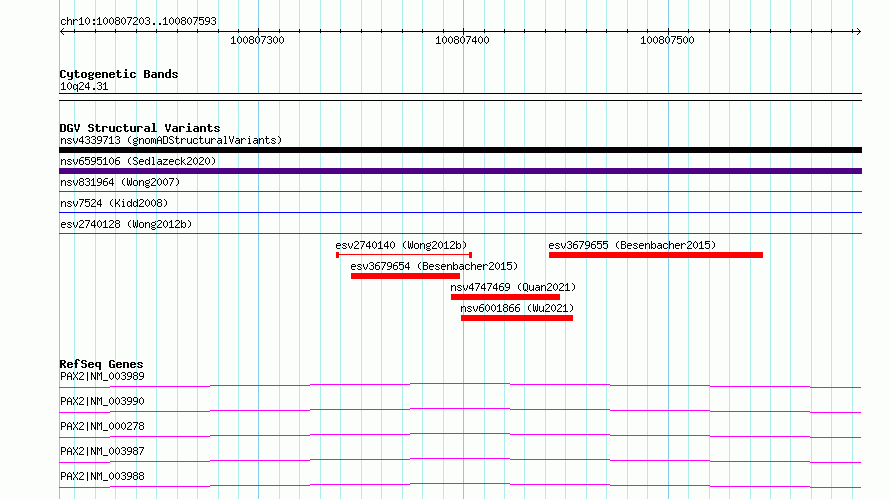This screenshot has height=499, width=890.
Task: Select the Cytogenetic Bands track title
Action: tap(119, 74)
